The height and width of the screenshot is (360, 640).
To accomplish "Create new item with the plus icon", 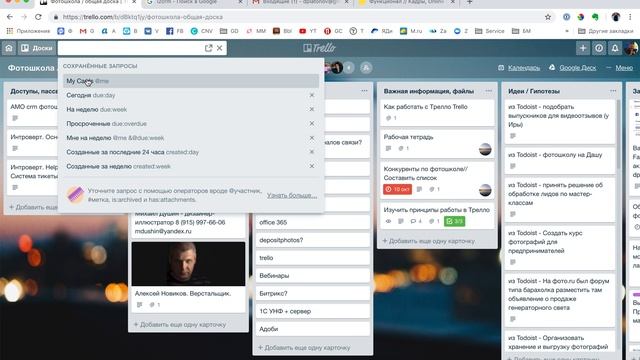I will 583,48.
